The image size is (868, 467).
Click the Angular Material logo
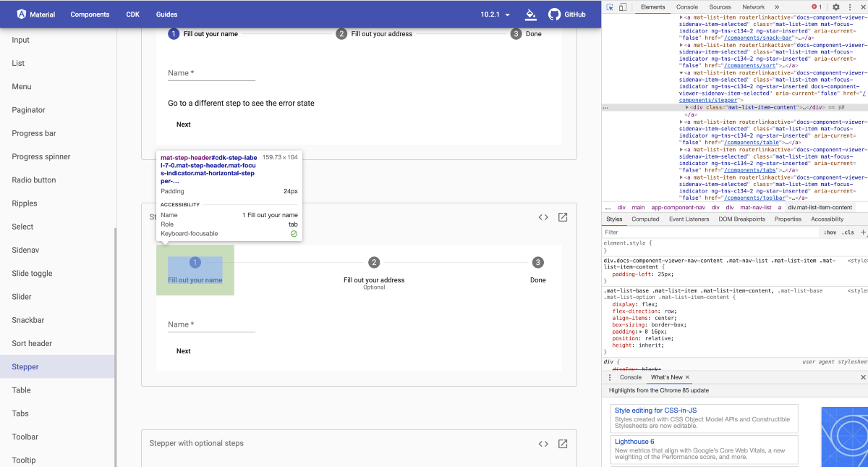click(x=22, y=14)
